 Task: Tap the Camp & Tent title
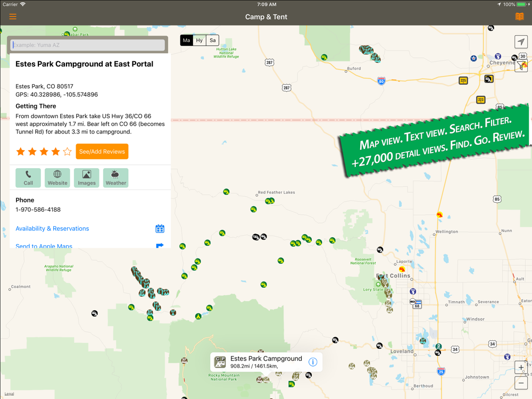[266, 17]
